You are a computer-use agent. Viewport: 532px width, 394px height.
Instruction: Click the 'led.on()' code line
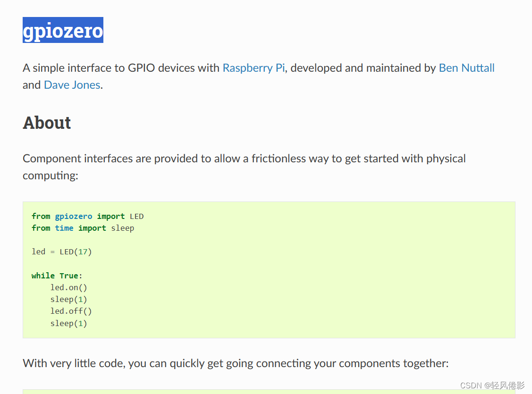68,287
